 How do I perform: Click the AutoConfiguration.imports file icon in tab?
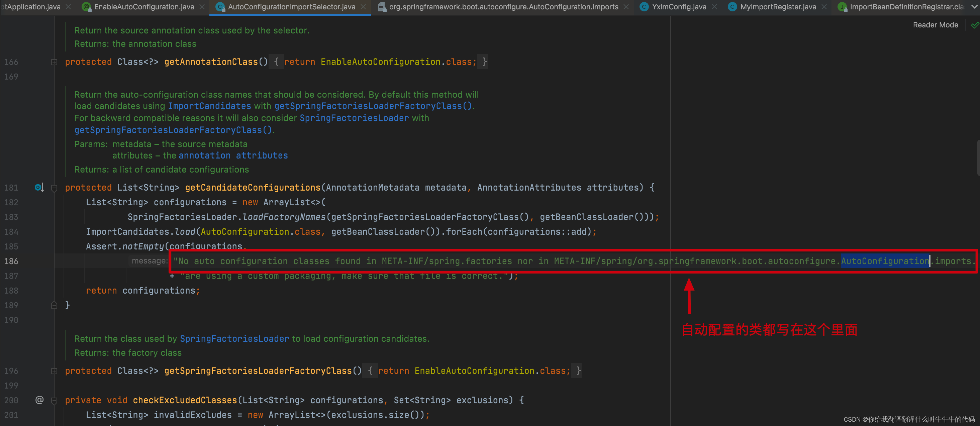tap(382, 7)
